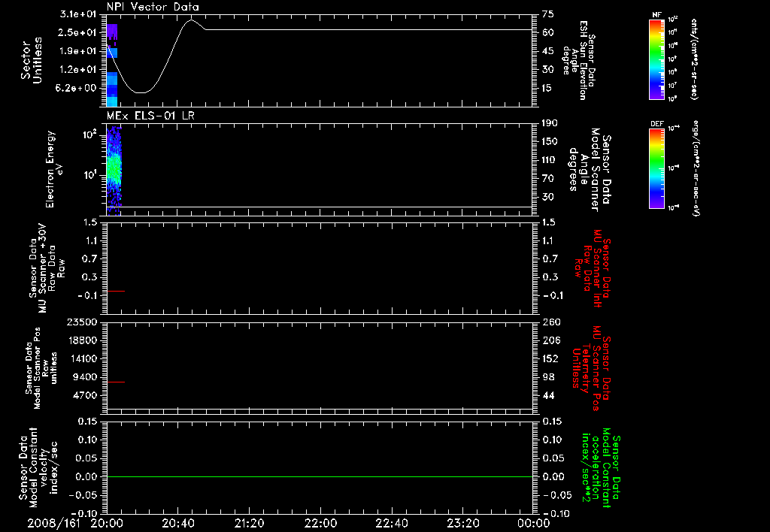Click the "1.2e+01" sector tick label

point(78,70)
